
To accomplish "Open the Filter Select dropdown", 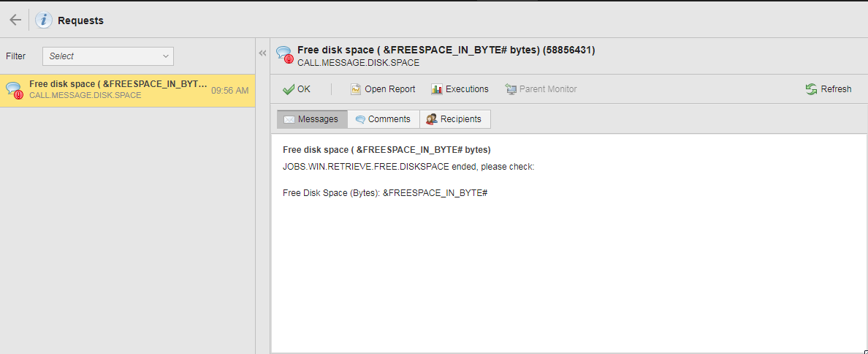I will (108, 56).
